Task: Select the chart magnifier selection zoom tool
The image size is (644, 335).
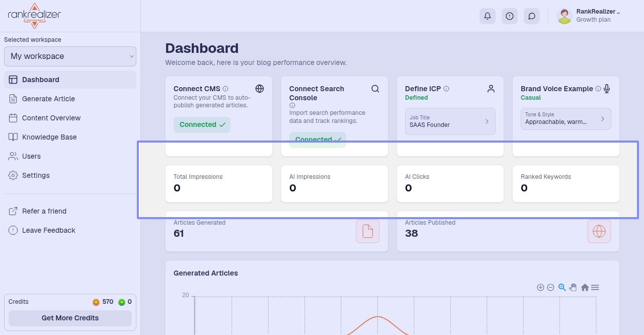Action: click(x=562, y=287)
